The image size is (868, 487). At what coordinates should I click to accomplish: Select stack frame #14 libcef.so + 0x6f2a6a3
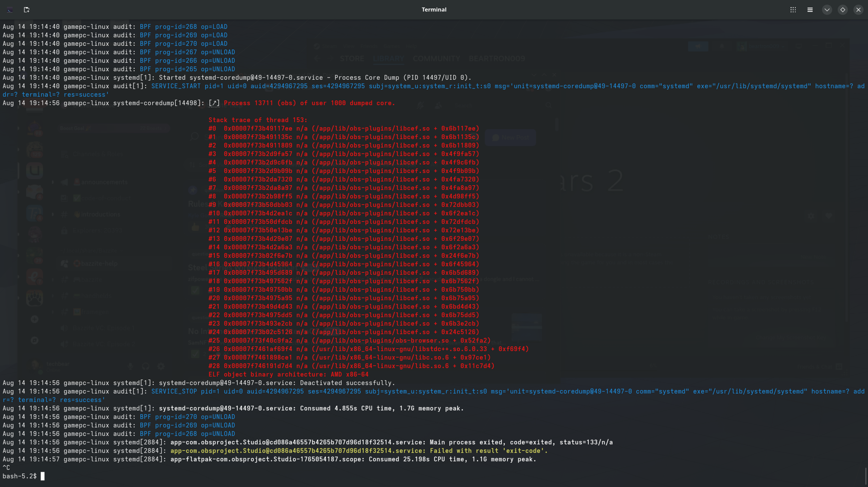(x=344, y=247)
